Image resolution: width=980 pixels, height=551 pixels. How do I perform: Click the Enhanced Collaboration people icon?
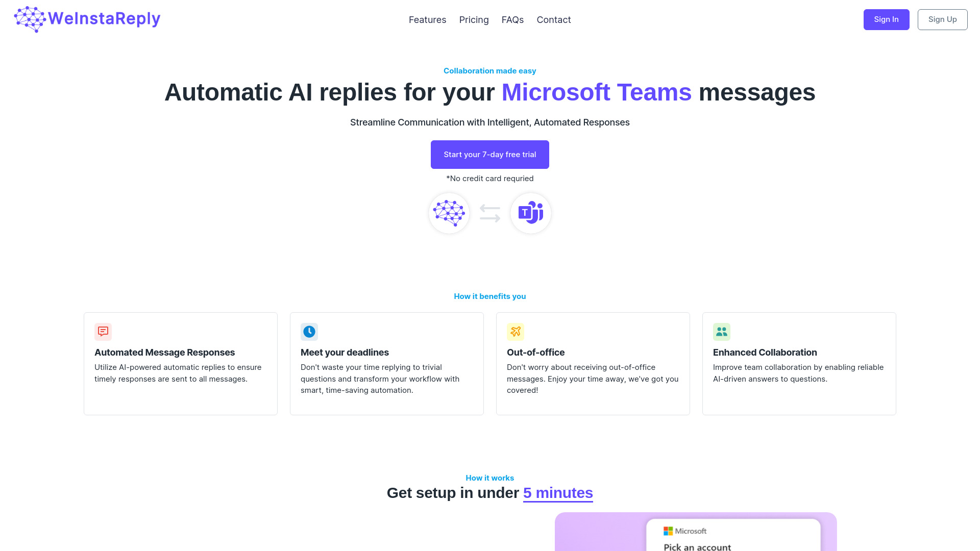tap(722, 331)
